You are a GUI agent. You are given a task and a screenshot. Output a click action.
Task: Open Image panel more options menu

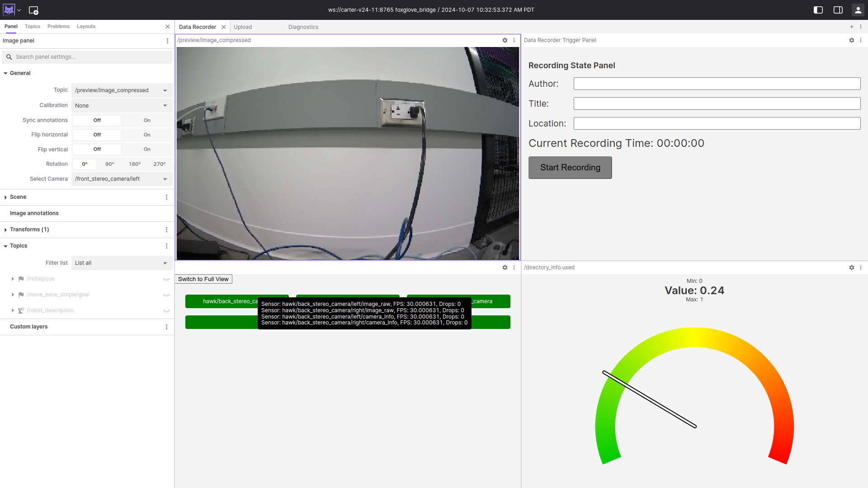[x=167, y=41]
